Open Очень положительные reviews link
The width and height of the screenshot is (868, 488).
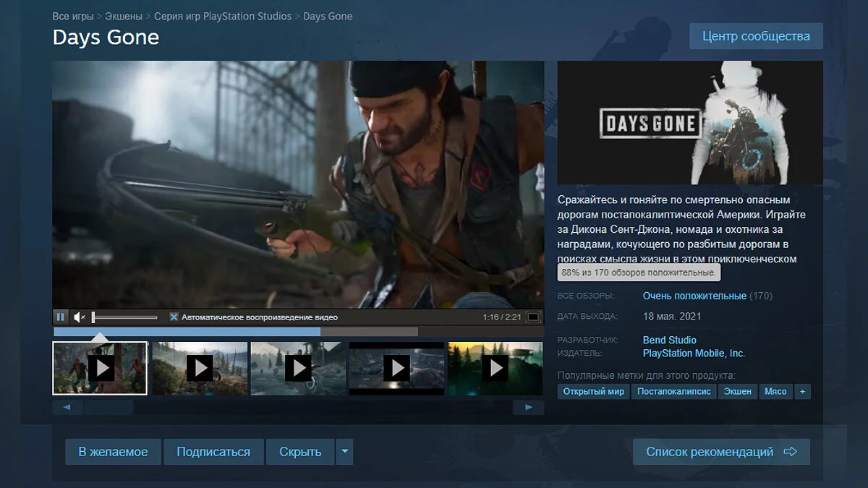(694, 296)
